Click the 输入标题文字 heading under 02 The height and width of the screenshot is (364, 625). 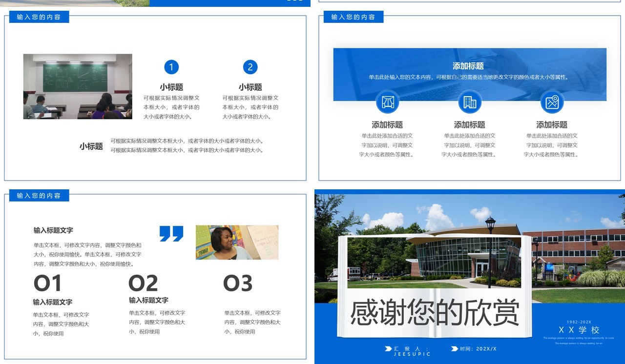coord(148,300)
